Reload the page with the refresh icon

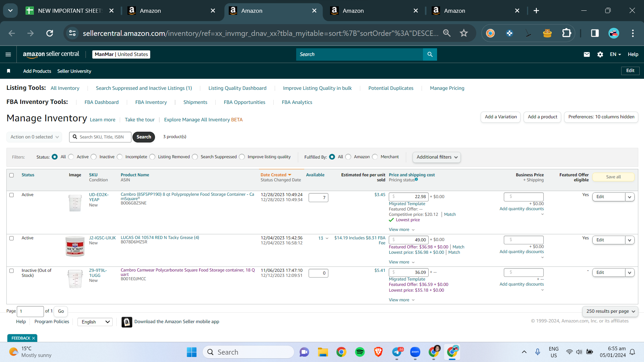50,33
